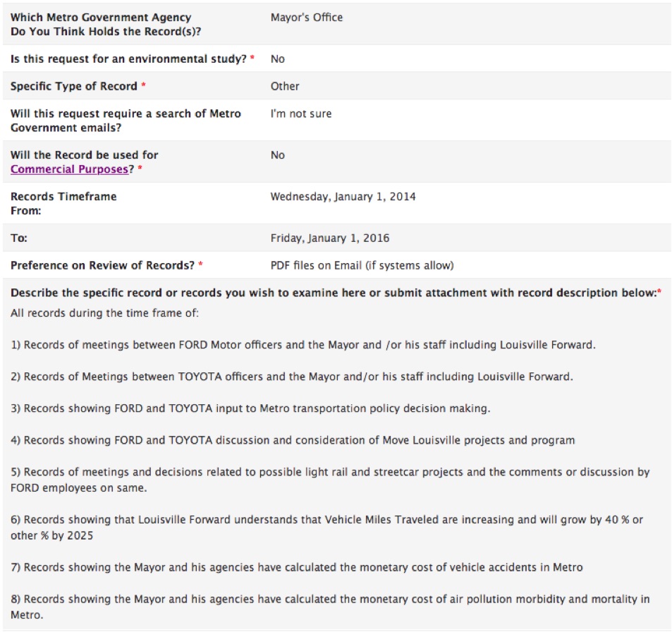Select the environmental study answer No
This screenshot has height=632, width=672.
pos(277,59)
